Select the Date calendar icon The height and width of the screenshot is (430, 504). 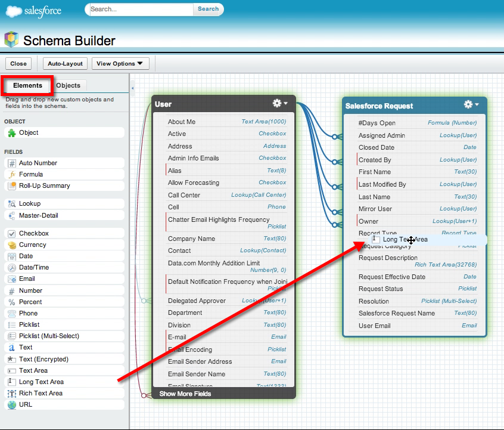click(12, 256)
